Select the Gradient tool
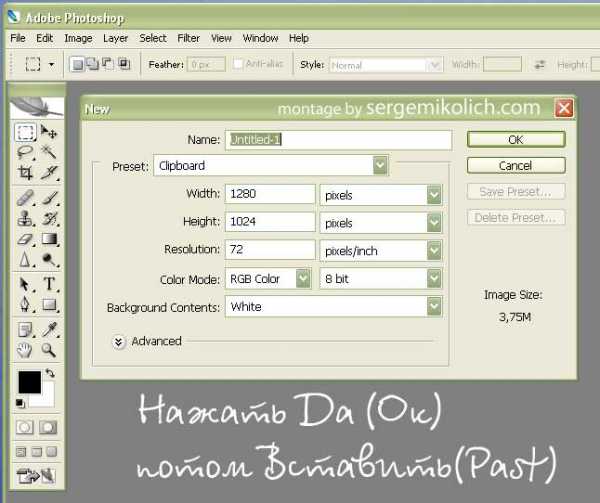The width and height of the screenshot is (600, 503). pos(49,239)
